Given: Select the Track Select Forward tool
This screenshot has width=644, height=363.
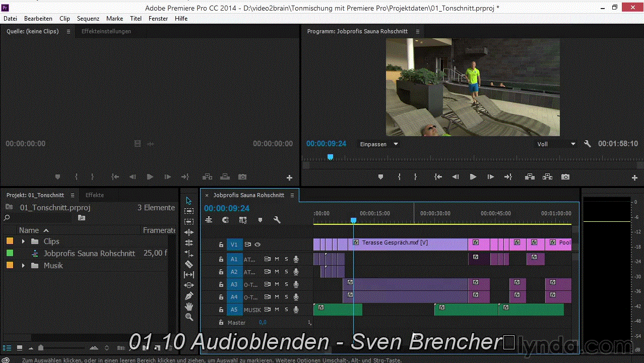Looking at the screenshot, I should (189, 211).
